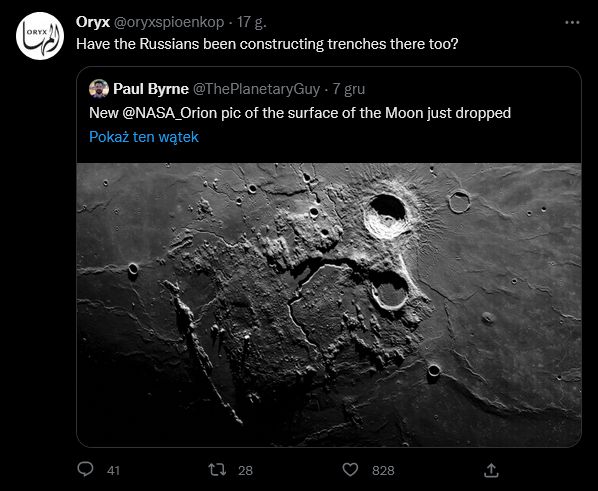Screen dimensions: 598x491
Task: Click the reply speech bubble icon
Action: (85, 469)
